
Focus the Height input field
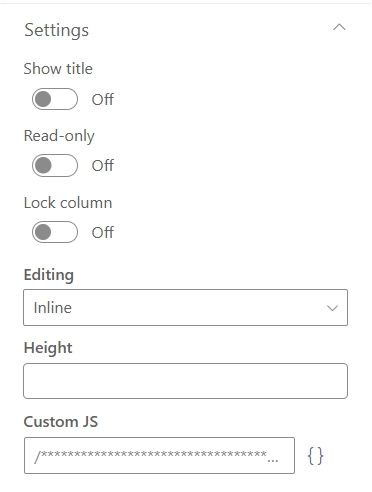tap(185, 381)
